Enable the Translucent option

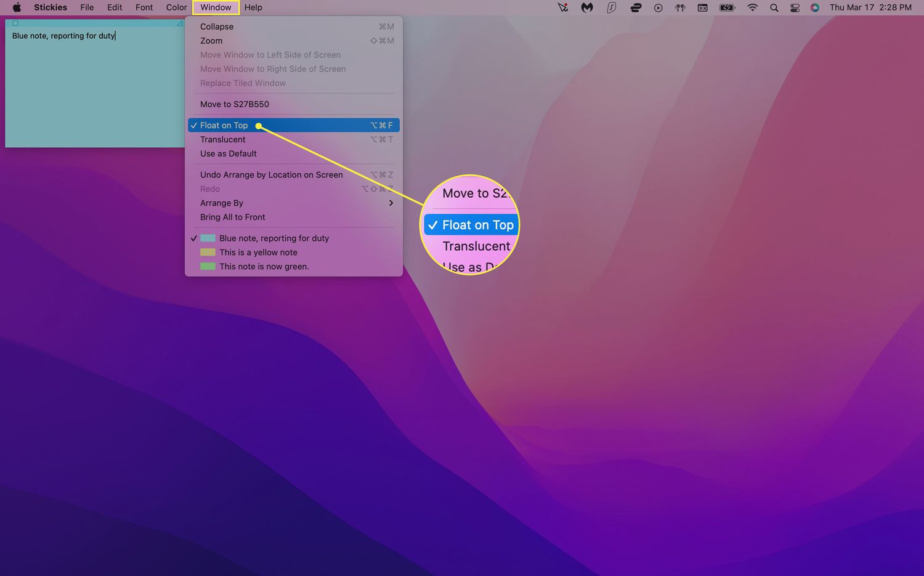[223, 139]
